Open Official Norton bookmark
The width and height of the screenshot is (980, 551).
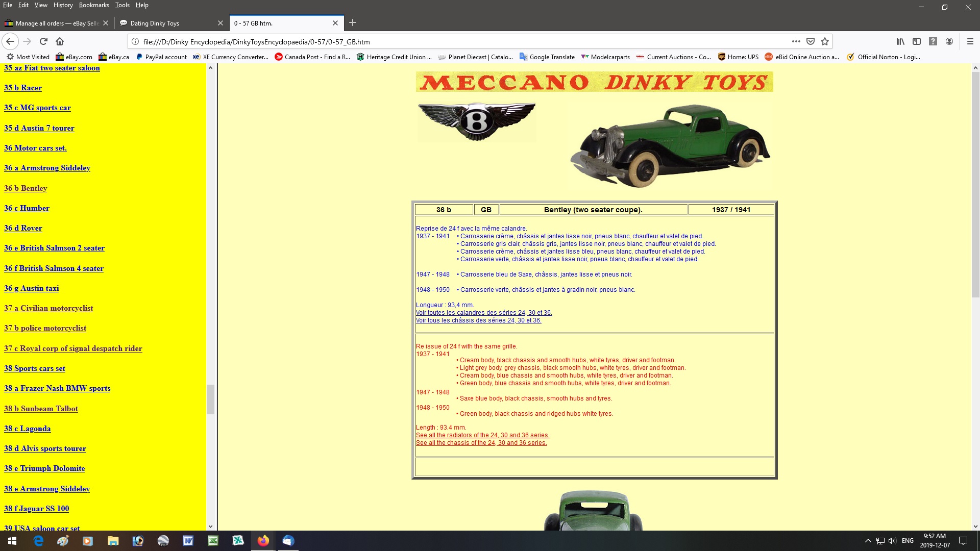click(884, 57)
